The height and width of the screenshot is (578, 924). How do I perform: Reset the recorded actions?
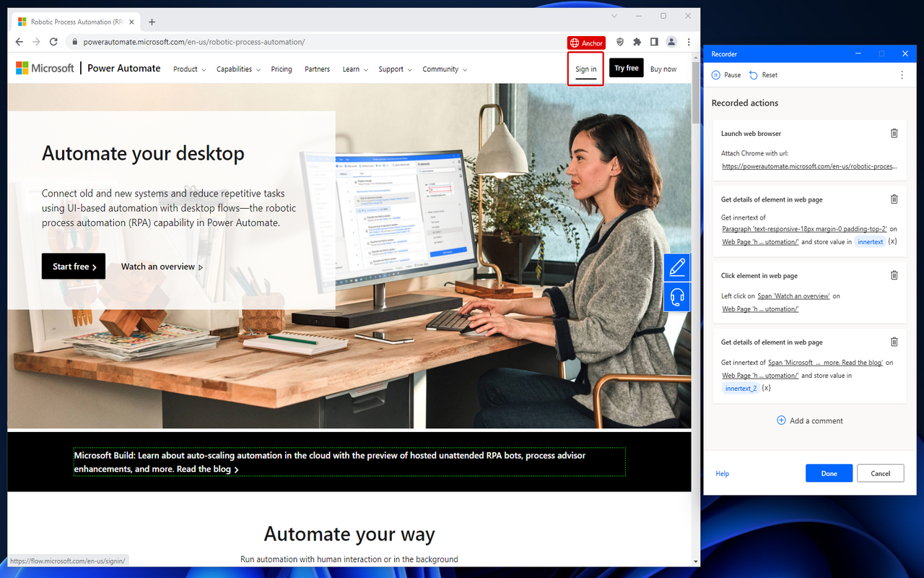pyautogui.click(x=763, y=74)
